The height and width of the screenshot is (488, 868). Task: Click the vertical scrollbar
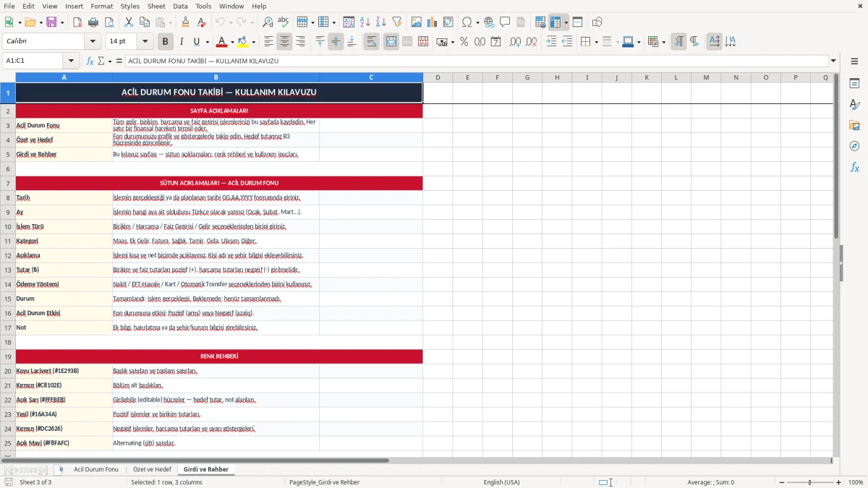(837, 155)
